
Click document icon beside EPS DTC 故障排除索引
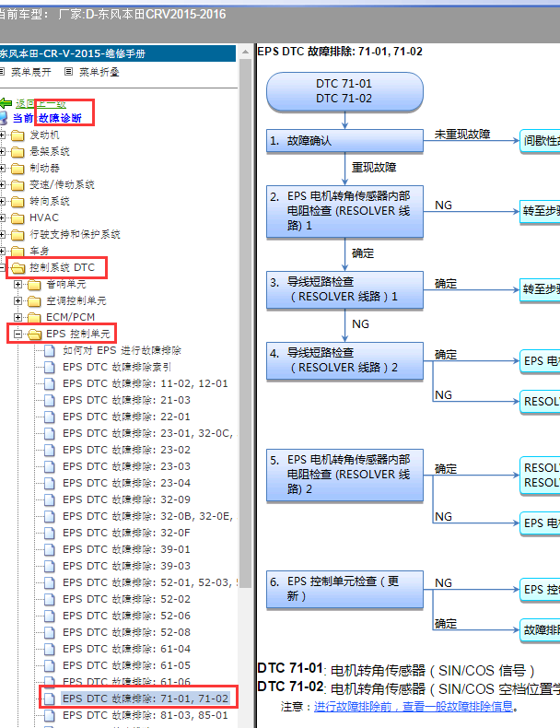coord(49,368)
